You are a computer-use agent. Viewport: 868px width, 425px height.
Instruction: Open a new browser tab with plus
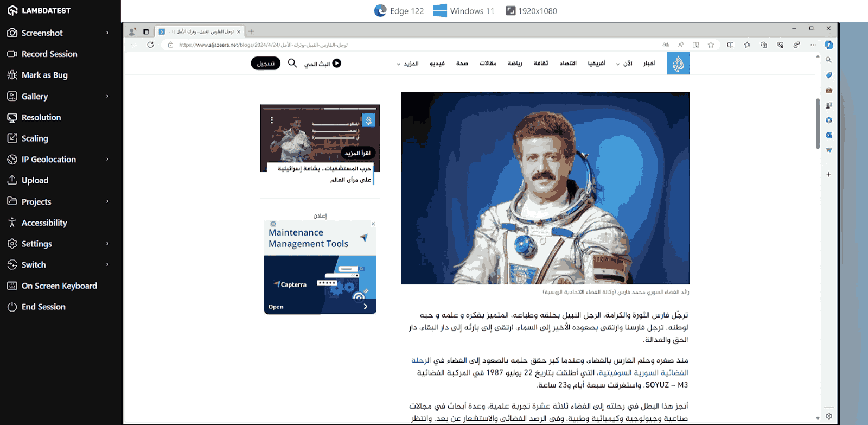click(x=251, y=31)
